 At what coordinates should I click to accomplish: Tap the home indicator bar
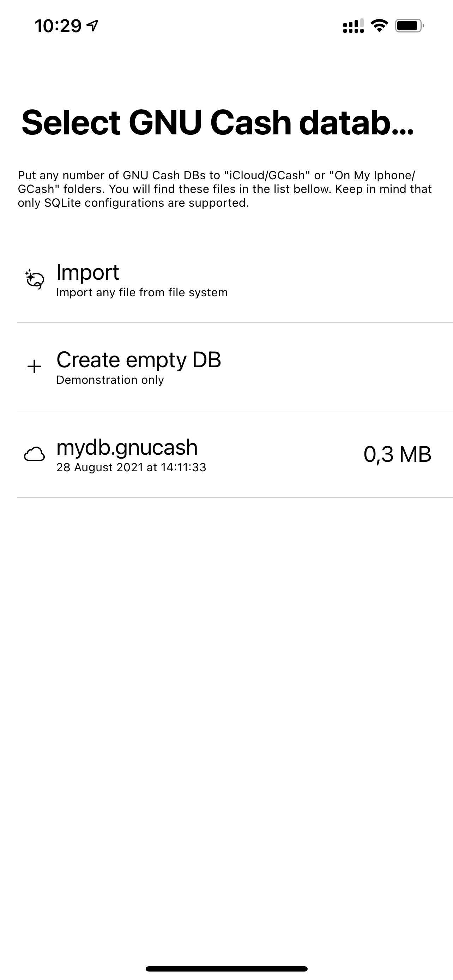(x=226, y=969)
